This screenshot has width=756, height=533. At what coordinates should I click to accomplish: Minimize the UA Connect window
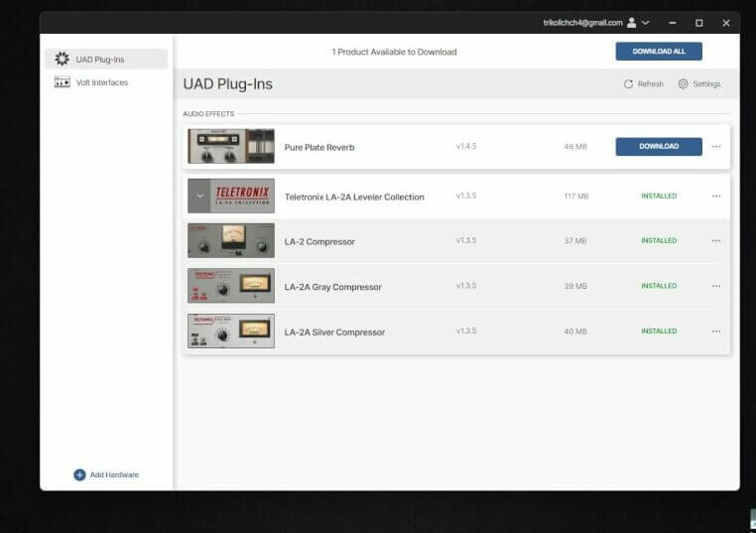tap(672, 23)
